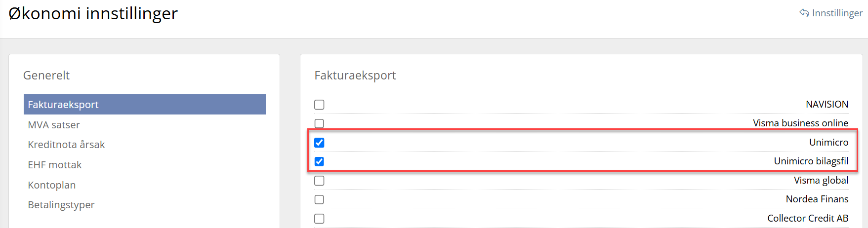Click the back arrow icon beside Innstillinger
Image resolution: width=868 pixels, height=228 pixels.
tap(804, 13)
